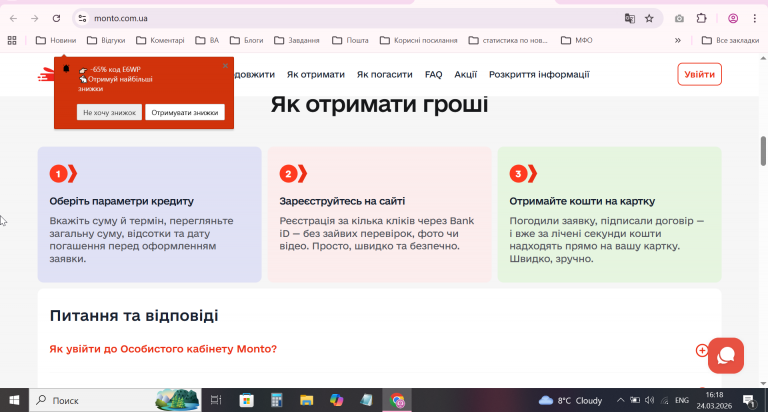
Task: Click the page vertical scrollbar thumb
Action: coord(763,151)
